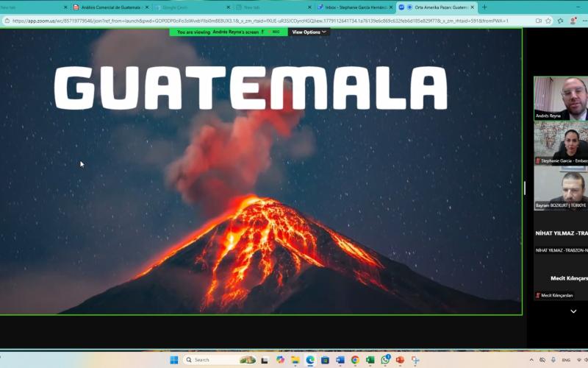Screen dimensions: 588x368
Task: Click the browser address bar URL
Action: (x=260, y=21)
